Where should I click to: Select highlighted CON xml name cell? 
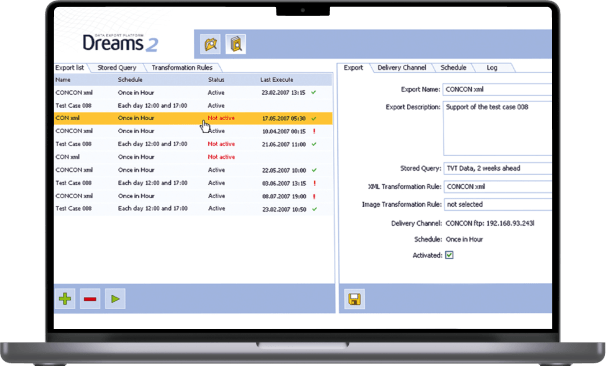pyautogui.click(x=68, y=118)
